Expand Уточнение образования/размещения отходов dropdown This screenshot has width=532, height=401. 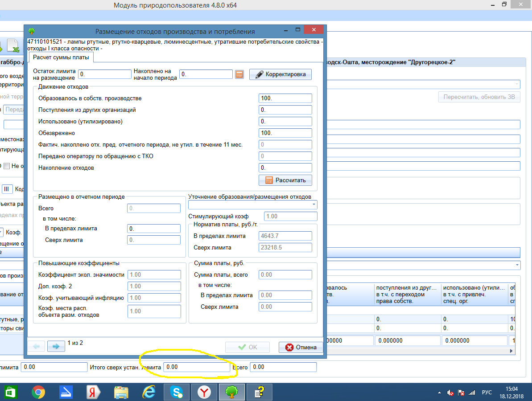(314, 205)
